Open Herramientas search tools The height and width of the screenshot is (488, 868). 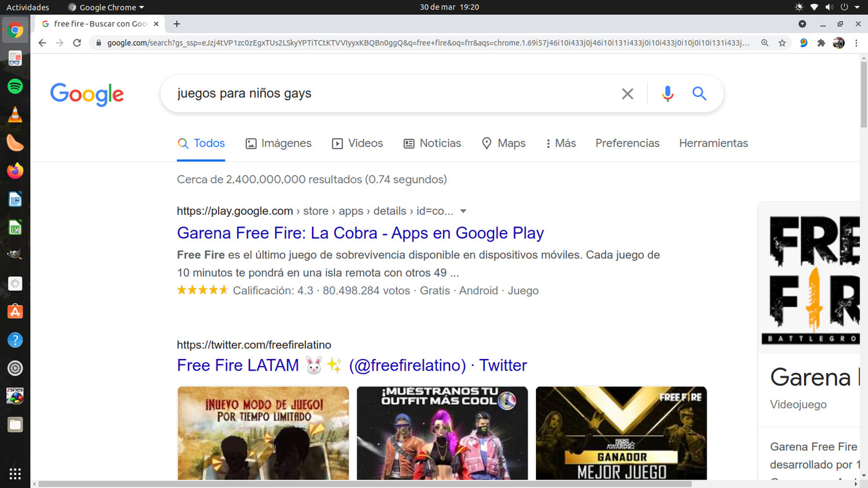point(714,143)
